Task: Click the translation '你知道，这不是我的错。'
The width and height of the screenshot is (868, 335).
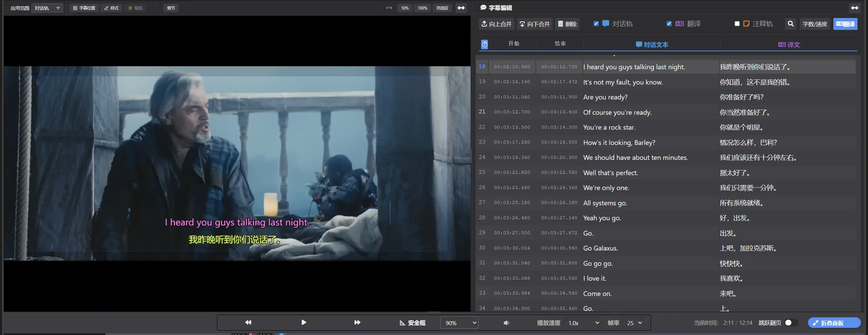Action: (x=755, y=82)
